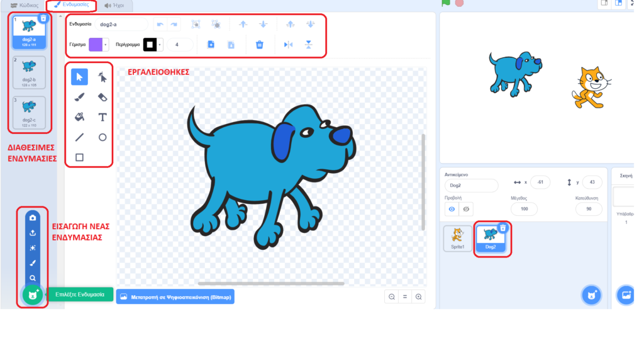Viewport: 644px width, 343px height.
Task: Click the Backward one layer icon
Action: click(x=264, y=25)
